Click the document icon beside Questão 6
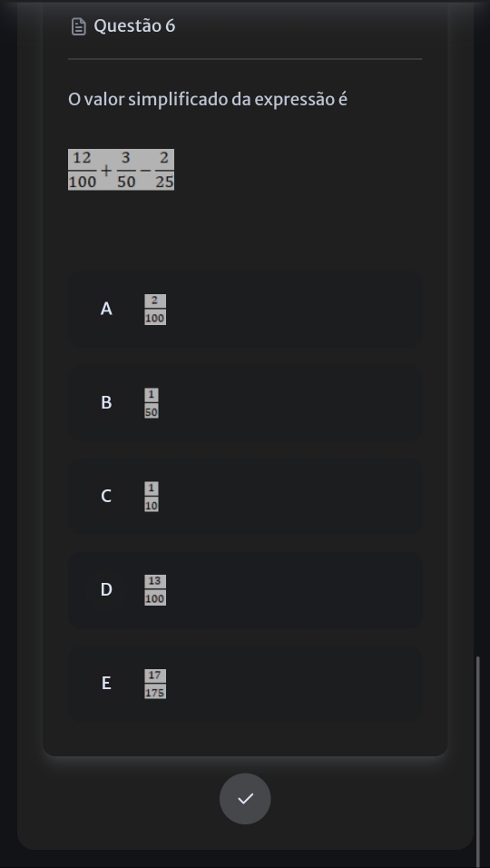 [x=79, y=26]
